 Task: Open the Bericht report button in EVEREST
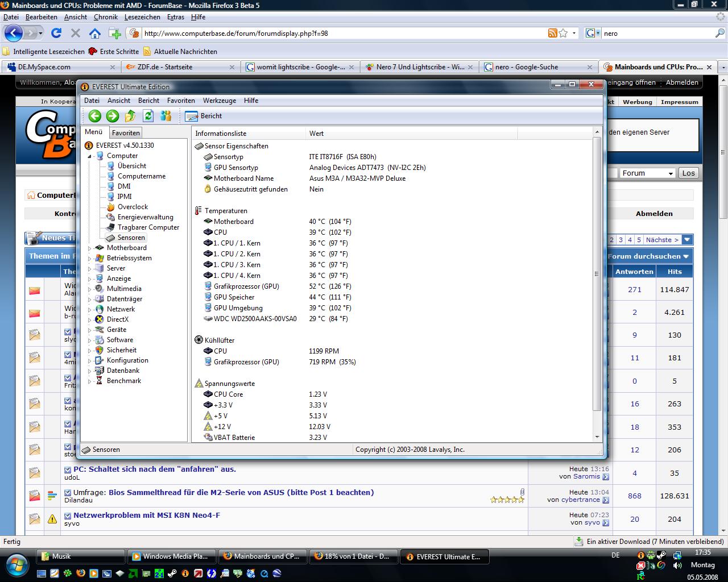pyautogui.click(x=204, y=116)
